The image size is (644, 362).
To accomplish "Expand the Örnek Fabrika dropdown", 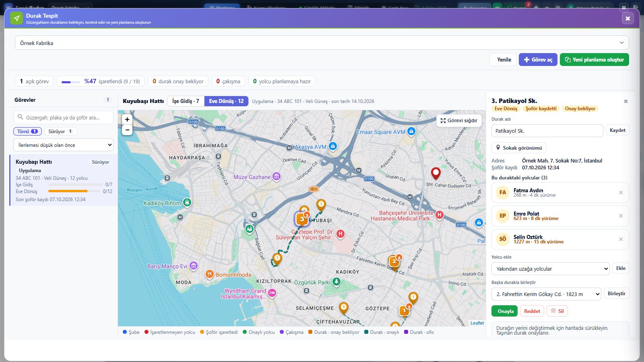I will tap(322, 43).
